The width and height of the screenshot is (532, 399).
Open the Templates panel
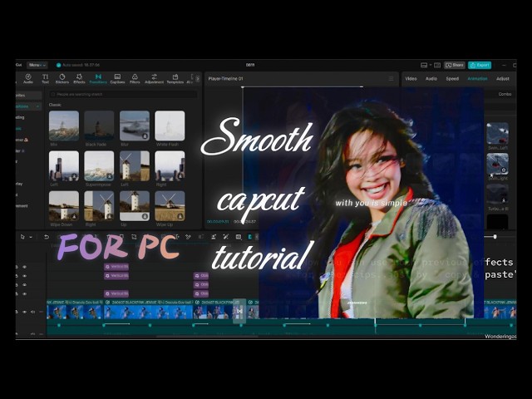click(x=175, y=79)
